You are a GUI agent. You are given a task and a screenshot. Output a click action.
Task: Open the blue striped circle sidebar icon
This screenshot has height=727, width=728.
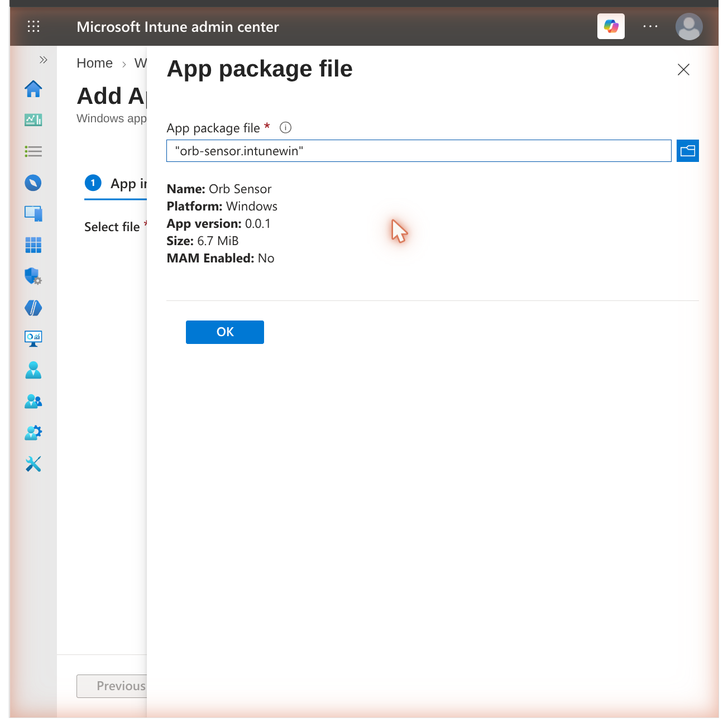(33, 308)
